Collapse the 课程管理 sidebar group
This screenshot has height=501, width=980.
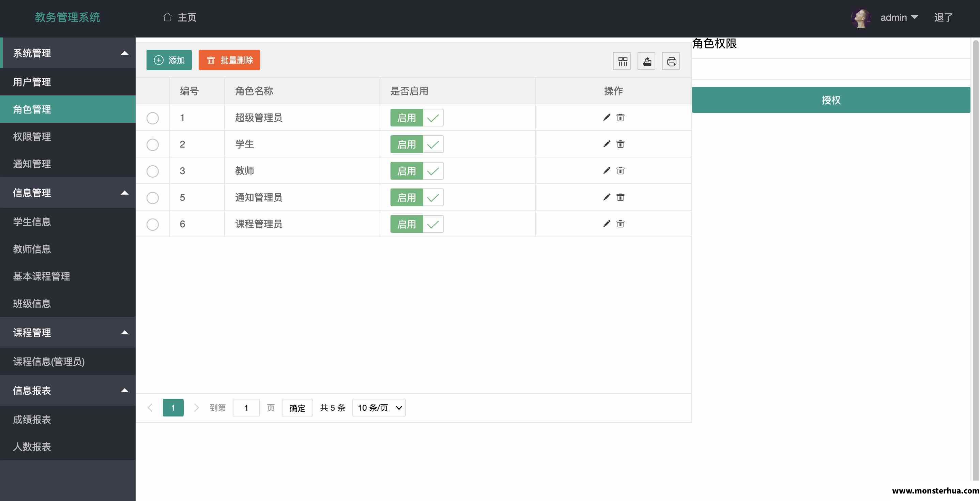(68, 333)
